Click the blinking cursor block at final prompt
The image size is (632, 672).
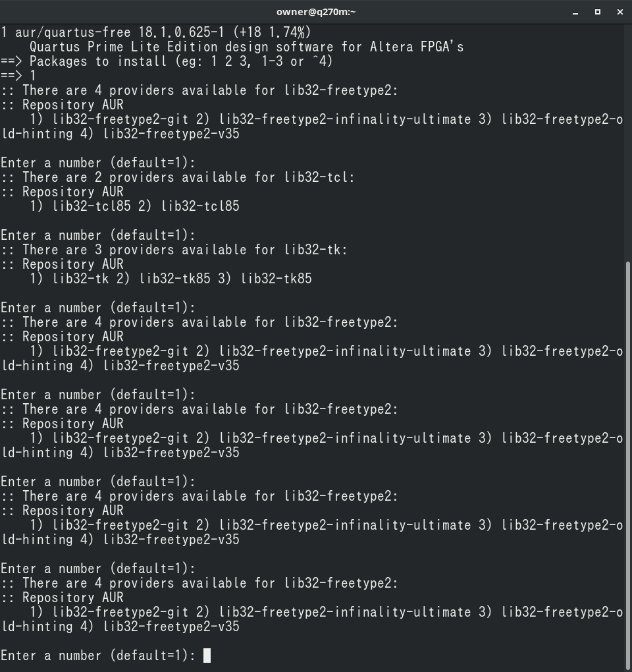(x=207, y=656)
